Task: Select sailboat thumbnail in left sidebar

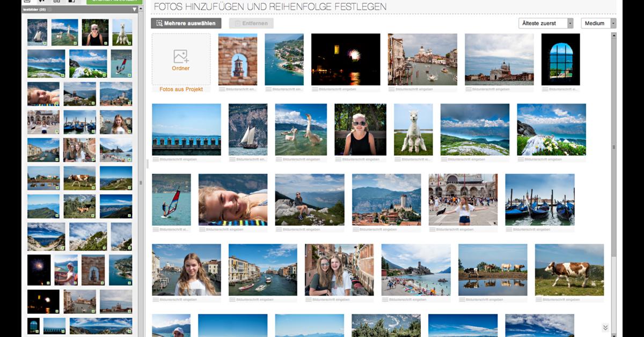Action: click(x=37, y=32)
